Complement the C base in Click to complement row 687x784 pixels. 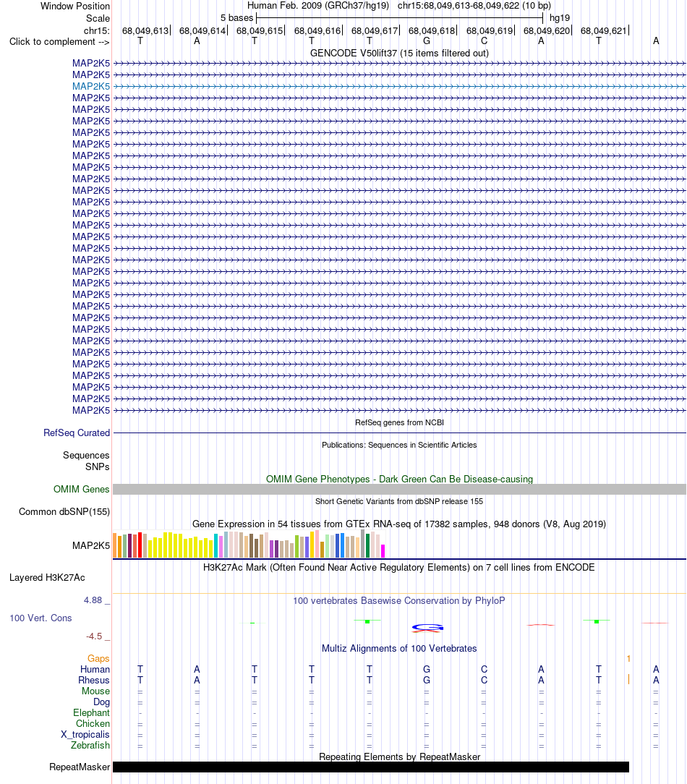tap(484, 41)
